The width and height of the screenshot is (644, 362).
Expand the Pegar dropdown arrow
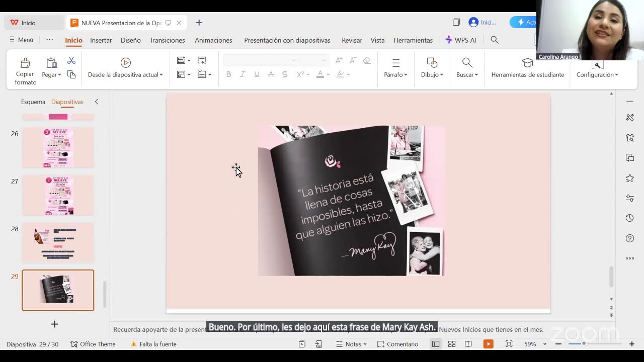[x=59, y=75]
